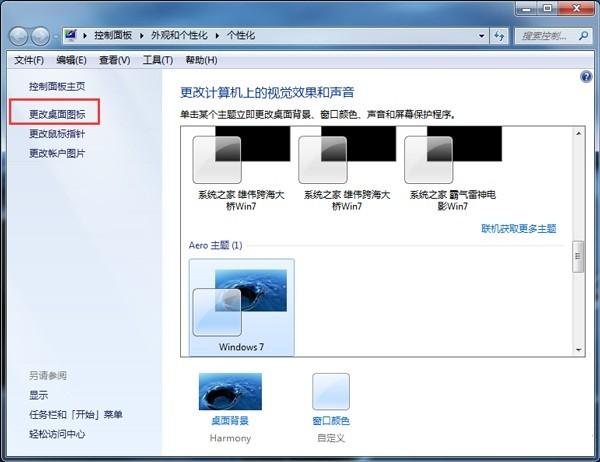Viewport: 600px width, 462px height.
Task: Click 控制面板 in the address breadcrumb
Action: coord(113,36)
